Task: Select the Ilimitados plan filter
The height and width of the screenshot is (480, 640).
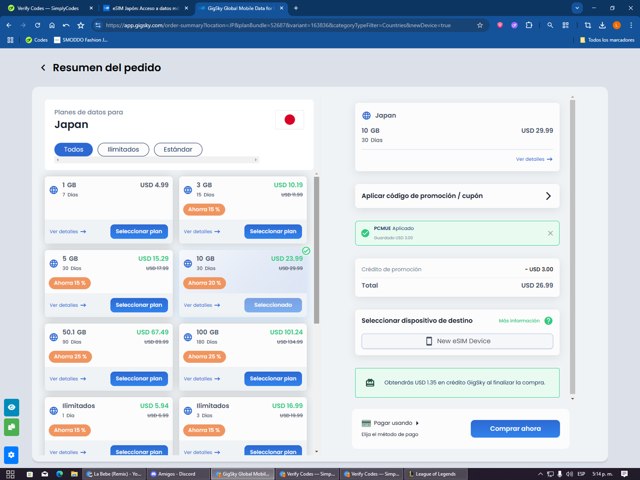Action: point(123,149)
